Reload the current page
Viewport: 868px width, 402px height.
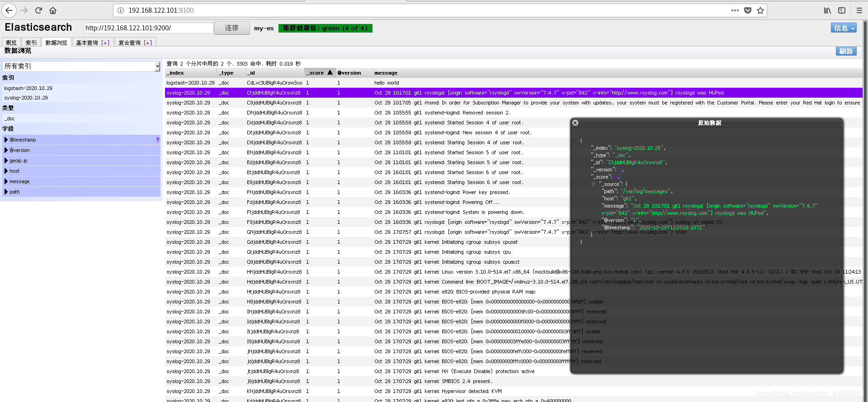pos(39,10)
